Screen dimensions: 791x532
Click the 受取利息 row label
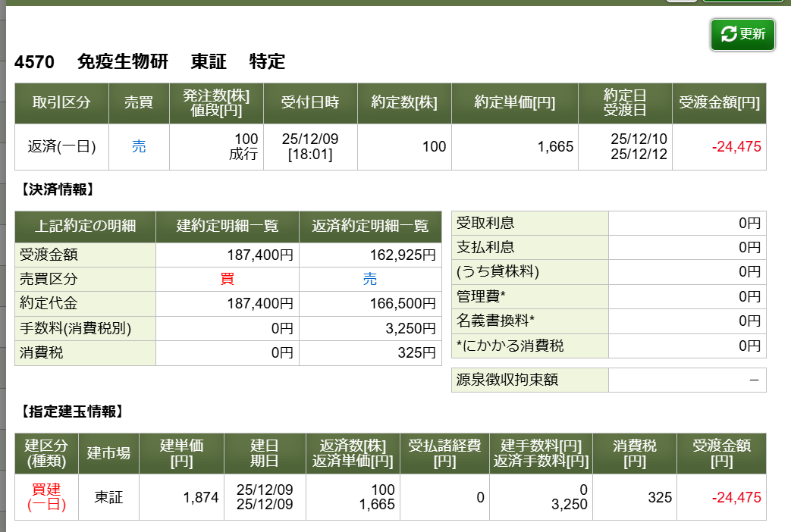tap(486, 223)
